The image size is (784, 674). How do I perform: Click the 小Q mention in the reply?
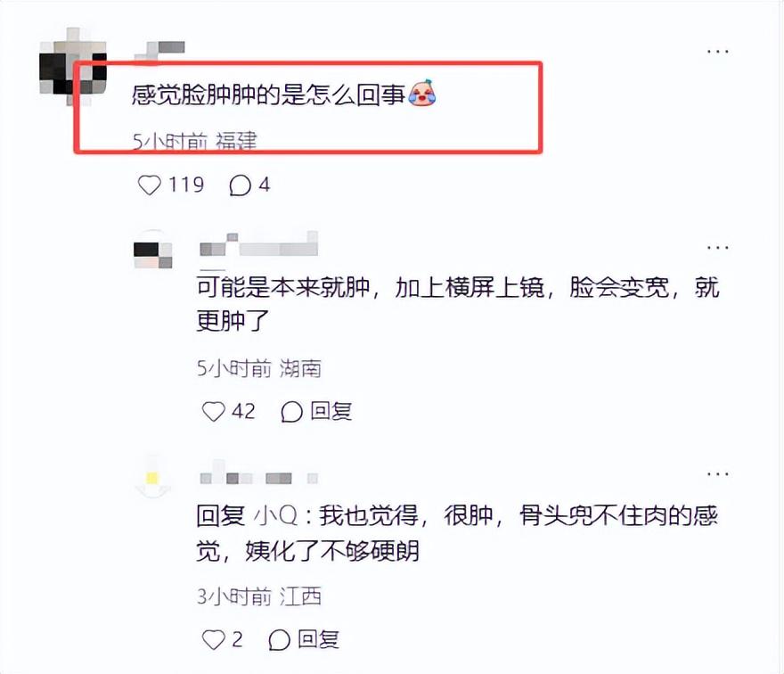(276, 515)
